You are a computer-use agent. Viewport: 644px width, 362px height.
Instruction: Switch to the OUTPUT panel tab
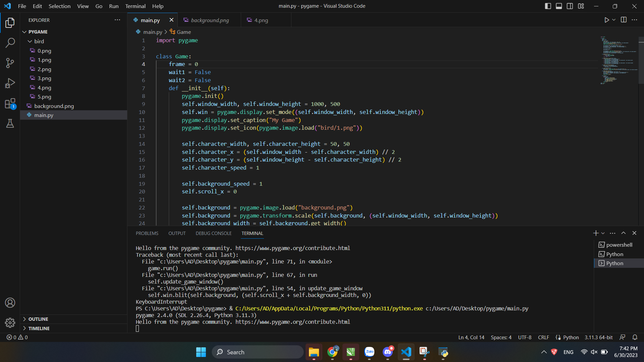coord(177,233)
